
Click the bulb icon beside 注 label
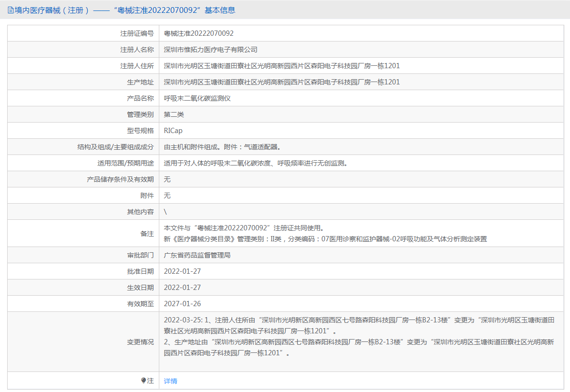tap(143, 381)
